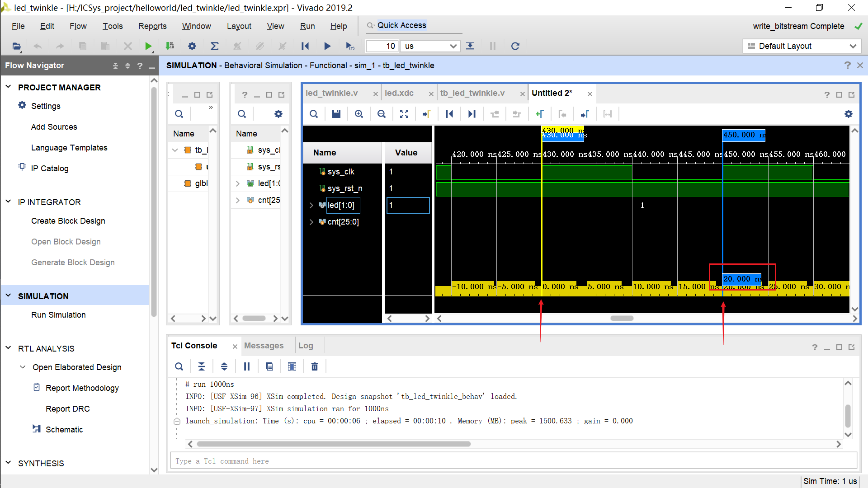Click the Relaunch Simulation icon
This screenshot has height=488, width=868.
515,46
